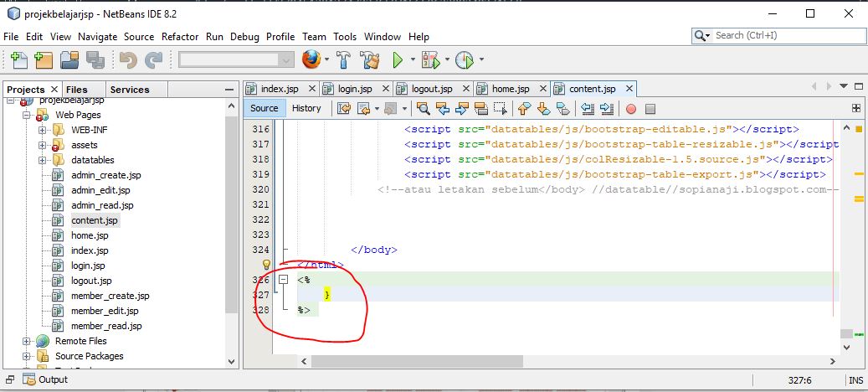Expand the datatables folder node

(x=42, y=160)
